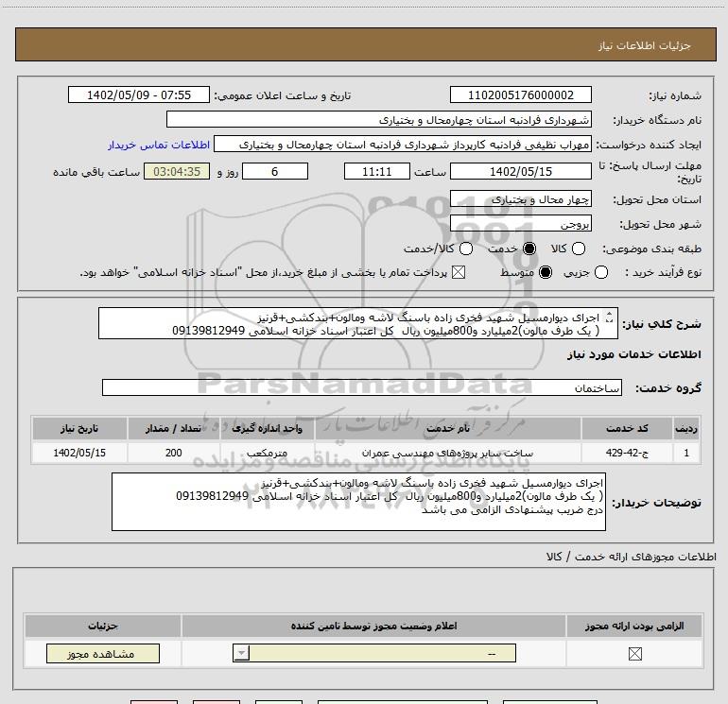
Task: Select the کالا/خدمت radio button
Action: (x=466, y=249)
